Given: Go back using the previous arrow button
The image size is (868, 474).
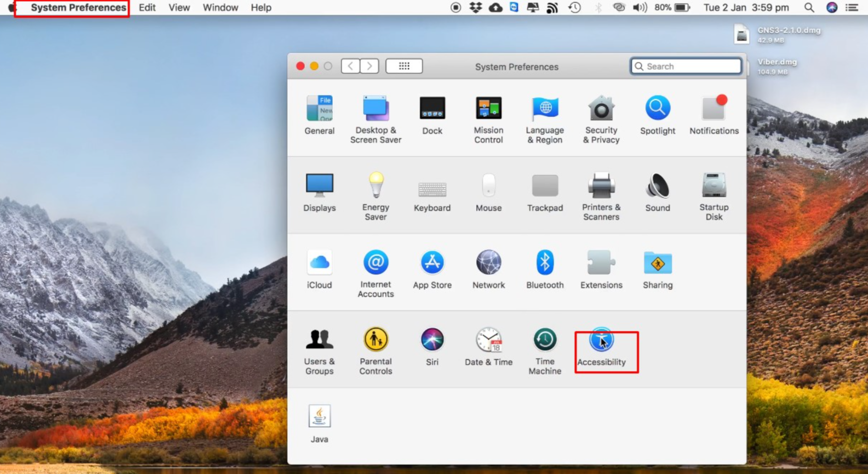Looking at the screenshot, I should pos(350,65).
